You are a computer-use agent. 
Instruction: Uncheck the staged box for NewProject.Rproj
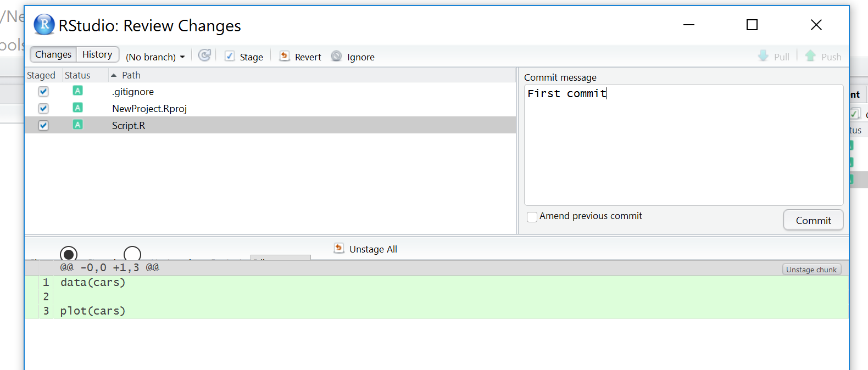(x=43, y=109)
